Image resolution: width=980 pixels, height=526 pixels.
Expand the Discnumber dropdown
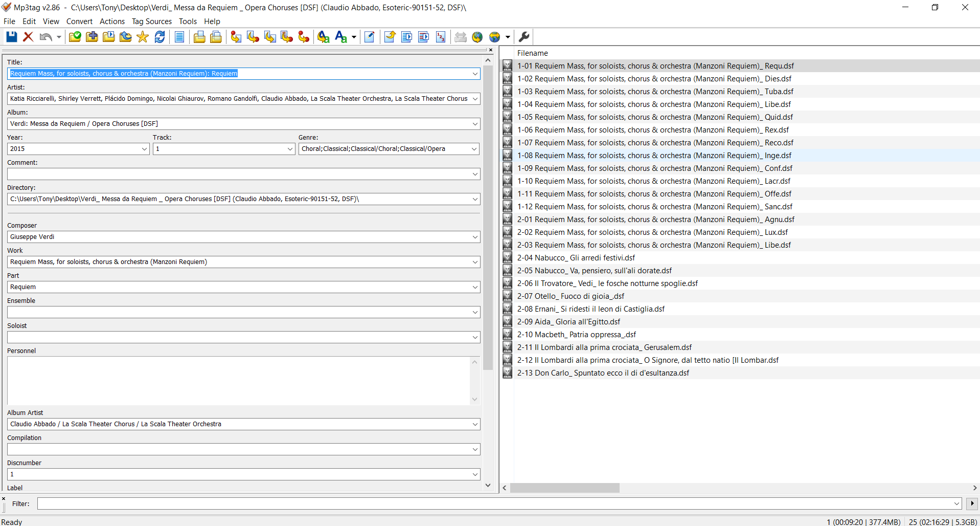pyautogui.click(x=475, y=474)
